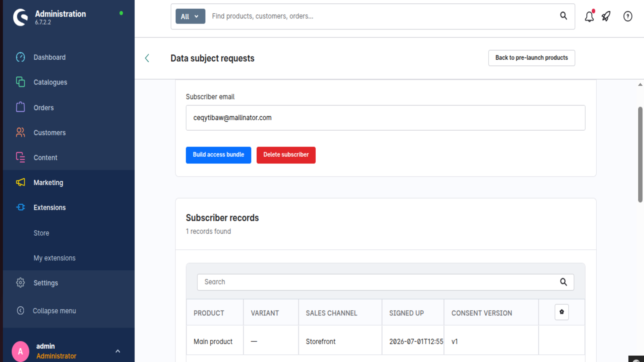Click Back to pre-launch products button

(x=532, y=58)
